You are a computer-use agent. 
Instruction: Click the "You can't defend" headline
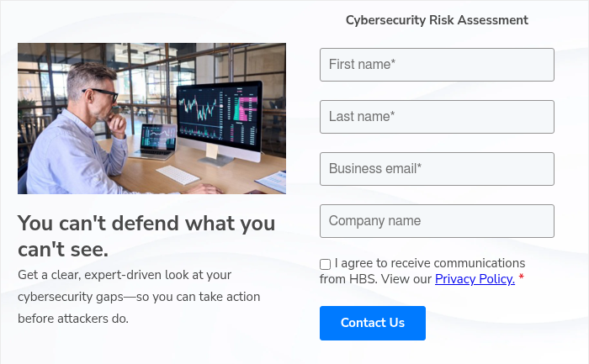click(146, 236)
